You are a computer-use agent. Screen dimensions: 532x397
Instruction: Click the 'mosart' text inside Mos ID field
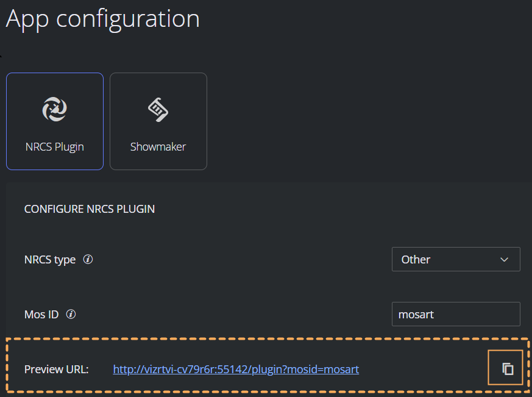[x=416, y=315]
